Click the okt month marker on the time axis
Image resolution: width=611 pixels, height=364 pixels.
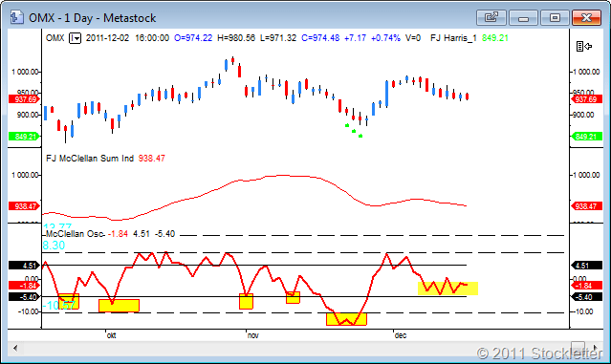[111, 335]
